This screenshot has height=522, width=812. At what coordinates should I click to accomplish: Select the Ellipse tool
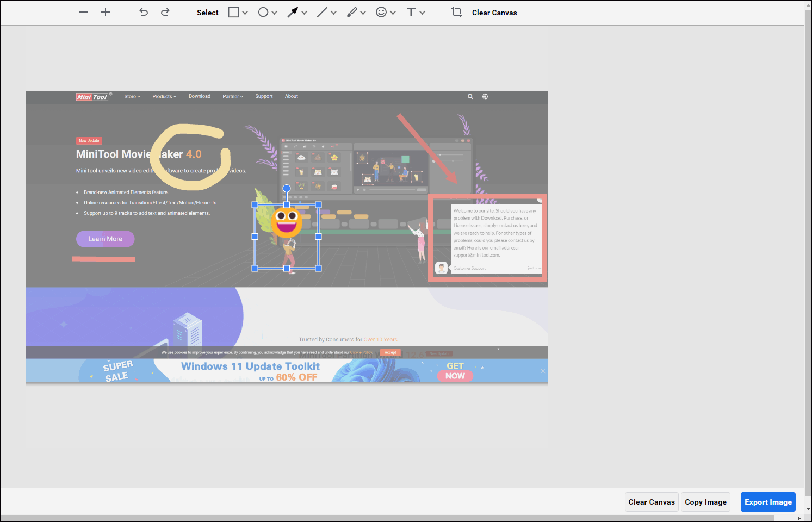pyautogui.click(x=263, y=12)
